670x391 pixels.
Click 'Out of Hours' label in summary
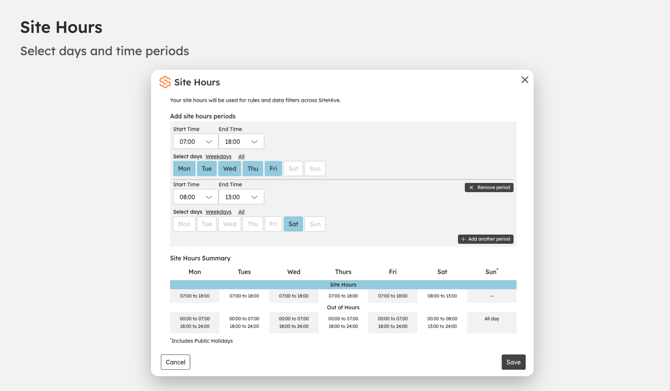343,307
